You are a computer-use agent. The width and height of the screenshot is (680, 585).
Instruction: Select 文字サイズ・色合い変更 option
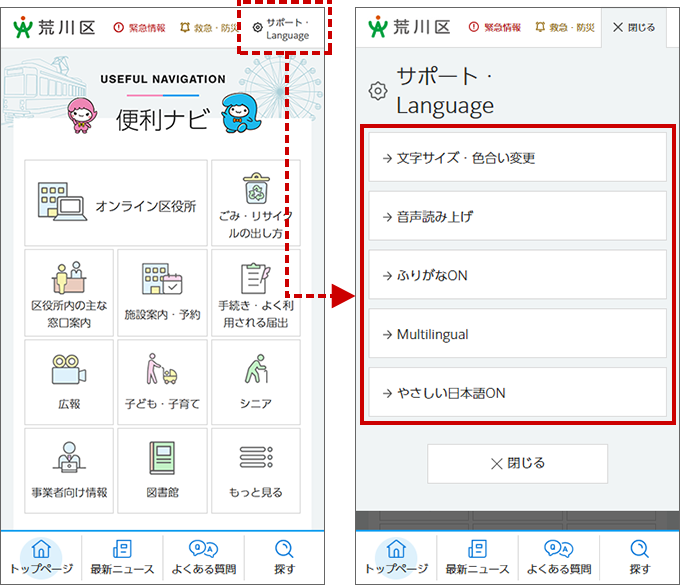click(x=517, y=157)
